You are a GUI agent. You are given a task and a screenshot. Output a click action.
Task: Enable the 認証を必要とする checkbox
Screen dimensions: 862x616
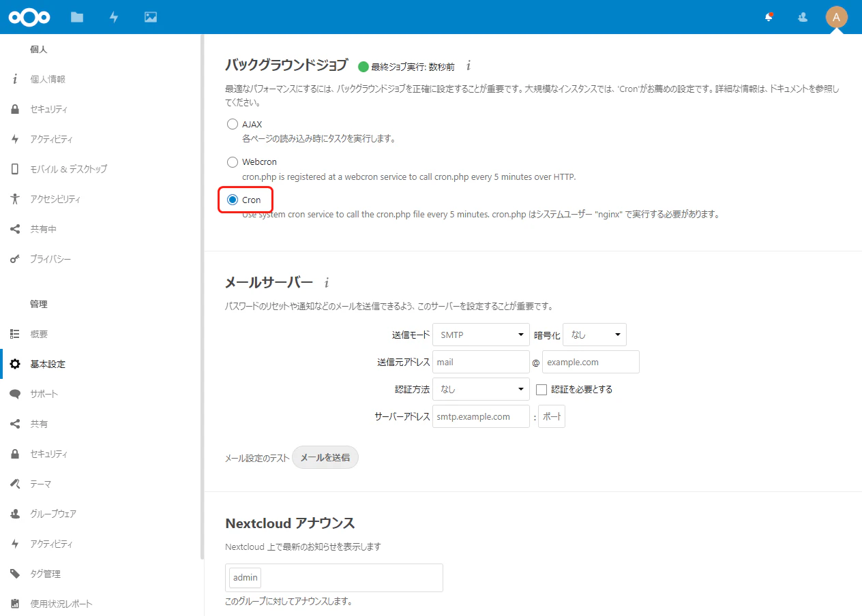[541, 390]
